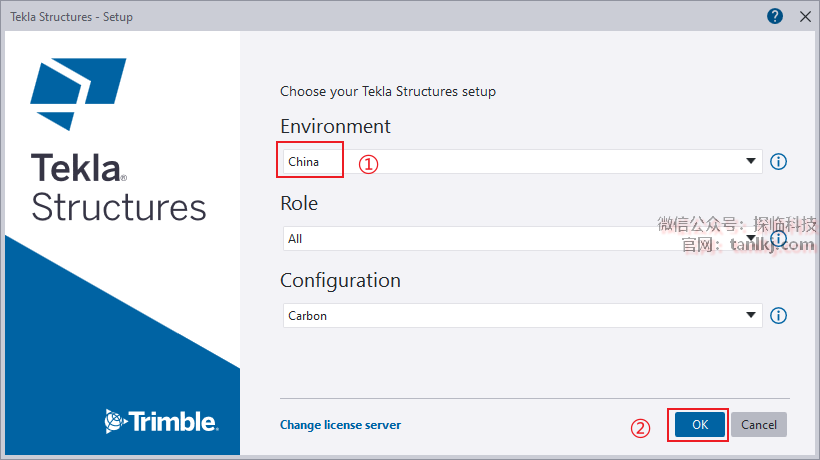
Task: Click the info icon beside Role
Action: 779,239
